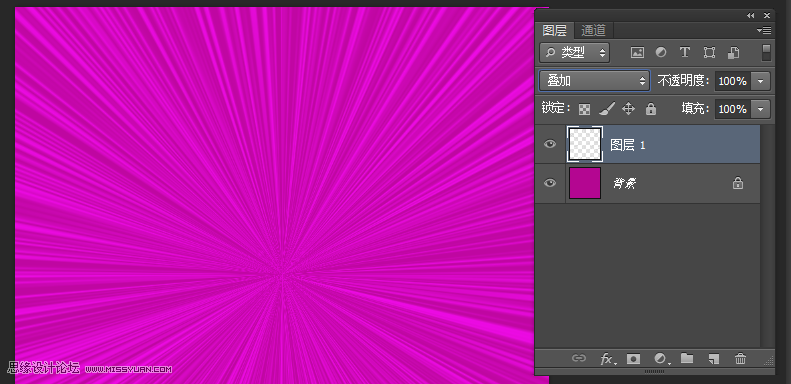Open layer style fx menu

pyautogui.click(x=607, y=359)
